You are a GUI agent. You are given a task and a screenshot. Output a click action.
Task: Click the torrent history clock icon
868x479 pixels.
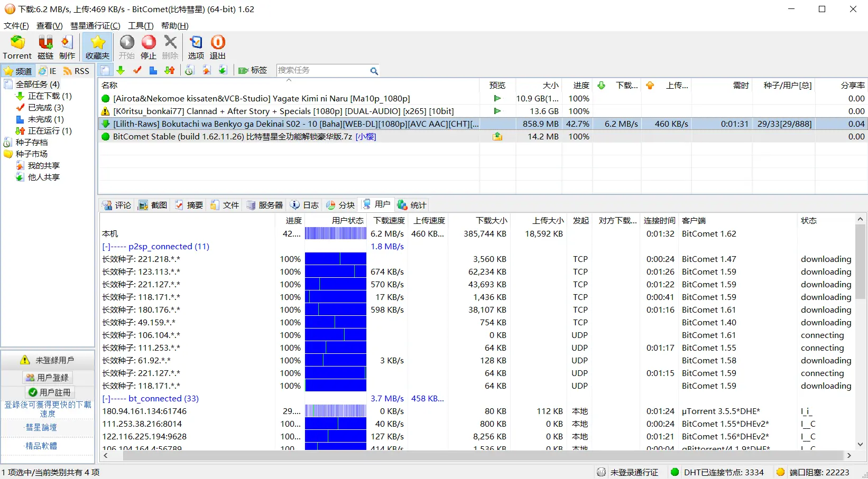point(190,70)
